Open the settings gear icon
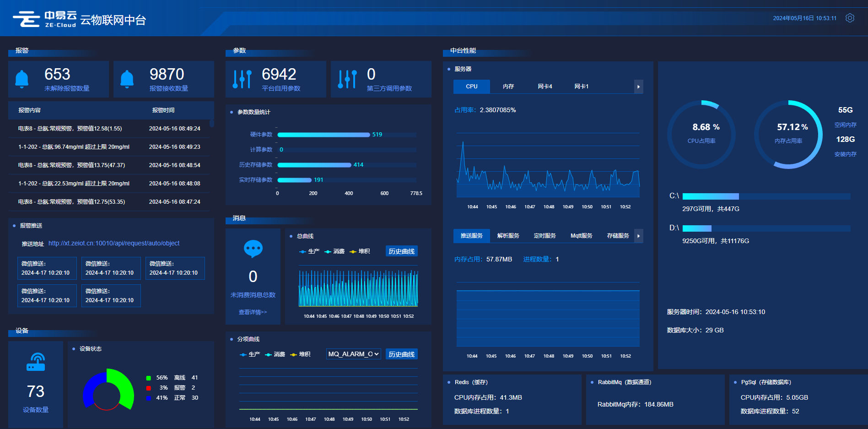Screen dimensions: 868x429 (850, 18)
